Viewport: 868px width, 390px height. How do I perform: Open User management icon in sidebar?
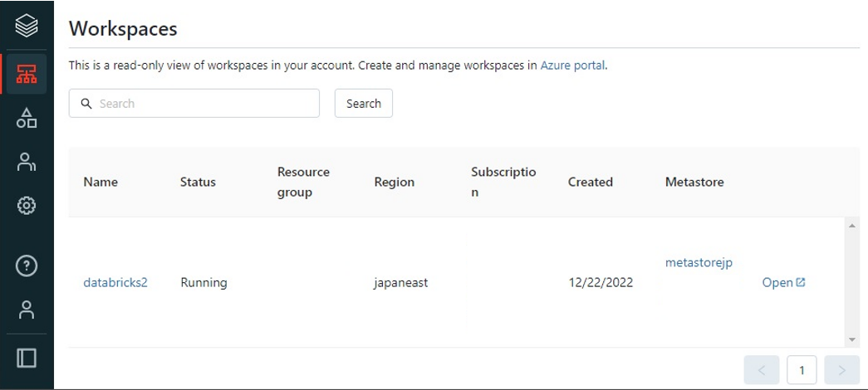click(27, 162)
